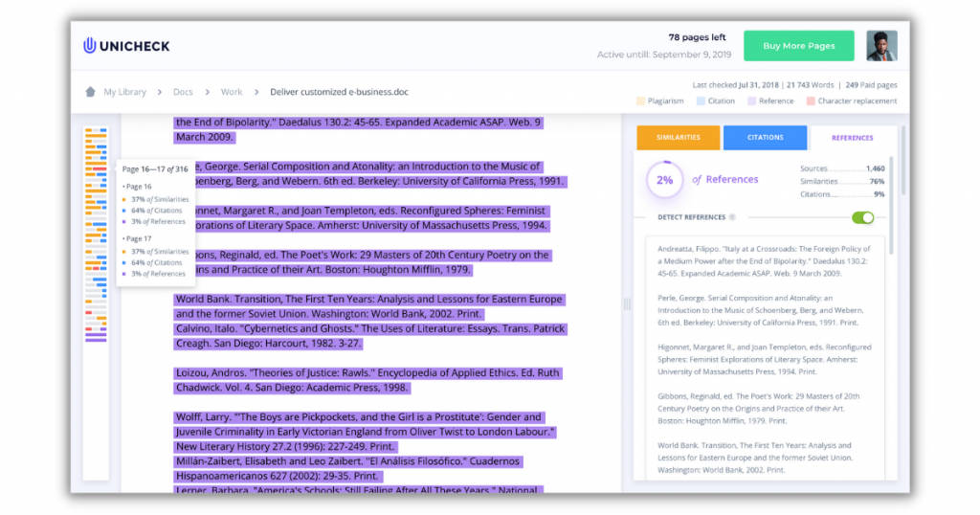Click the Unicheck logo
The width and height of the screenshot is (980, 515).
pyautogui.click(x=126, y=45)
